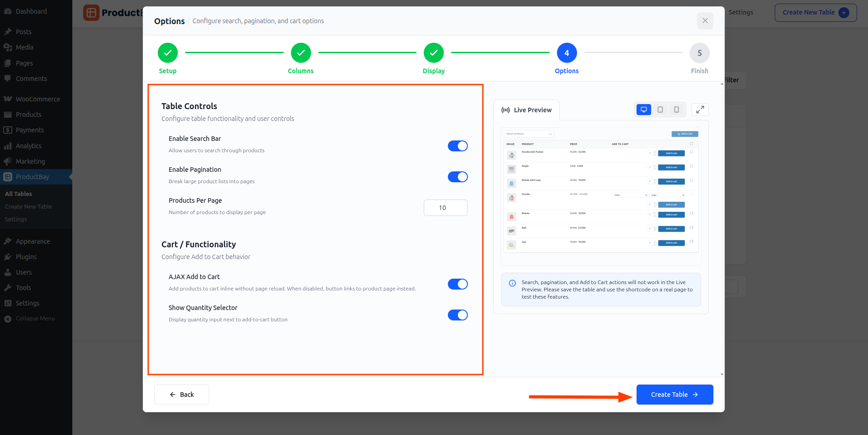This screenshot has height=435, width=868.
Task: Open Appearance in the admin sidebar
Action: point(33,241)
